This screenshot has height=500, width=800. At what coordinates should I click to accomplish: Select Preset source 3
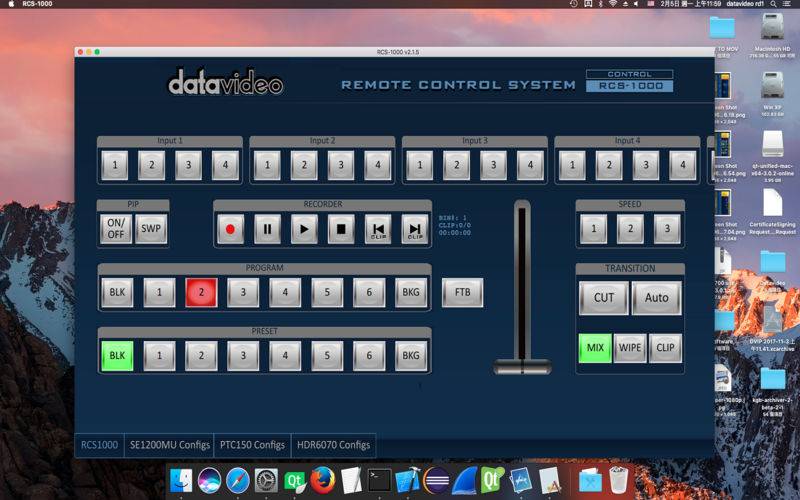(x=243, y=356)
